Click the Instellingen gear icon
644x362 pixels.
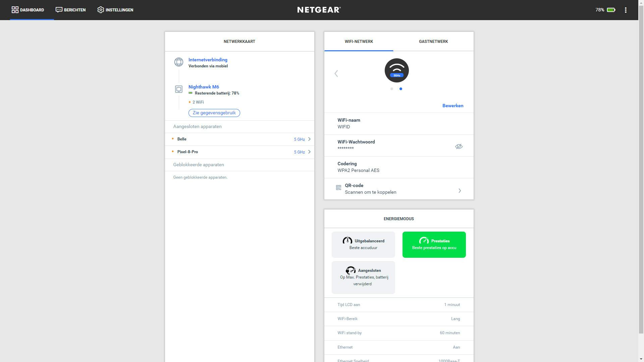[x=101, y=10]
